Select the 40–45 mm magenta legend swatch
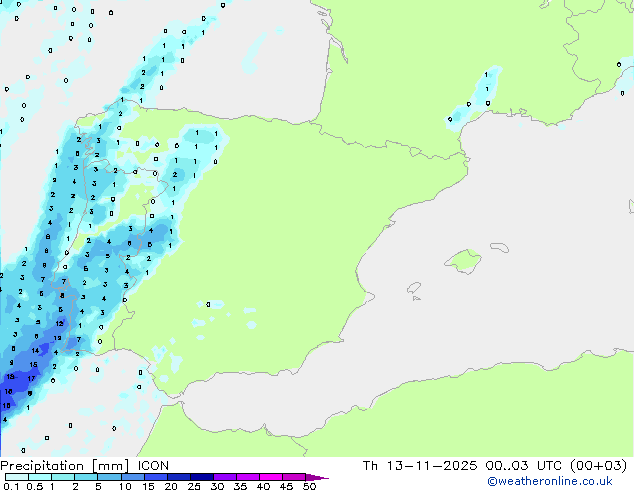Viewport: 634px width, 490px height. (271, 477)
